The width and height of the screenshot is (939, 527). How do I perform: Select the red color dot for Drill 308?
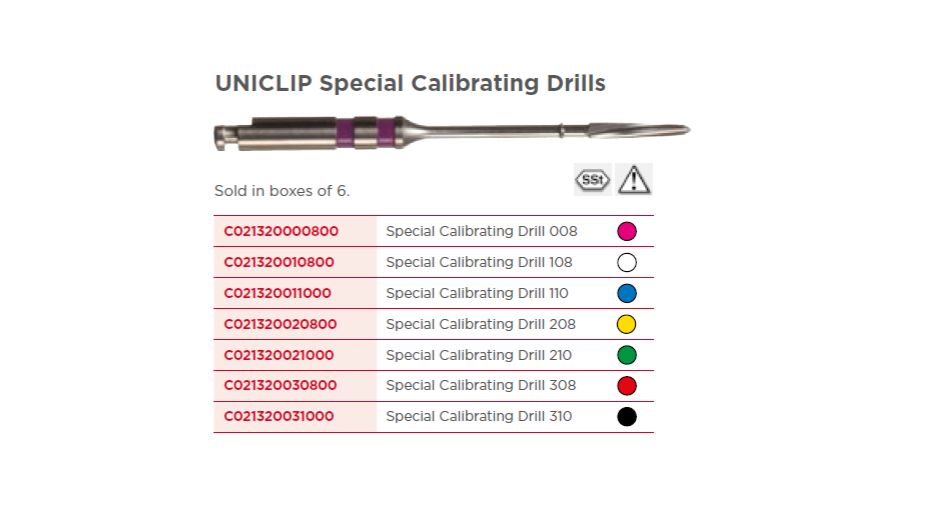pyautogui.click(x=627, y=386)
